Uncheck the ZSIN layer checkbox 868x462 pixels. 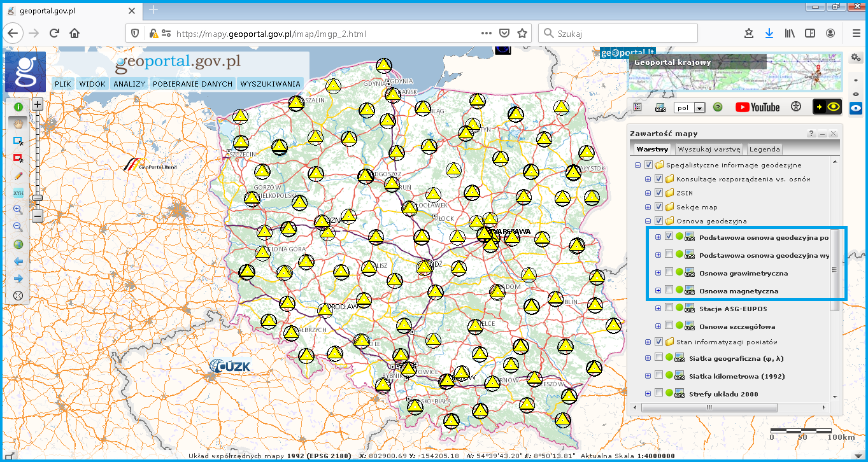pyautogui.click(x=659, y=193)
